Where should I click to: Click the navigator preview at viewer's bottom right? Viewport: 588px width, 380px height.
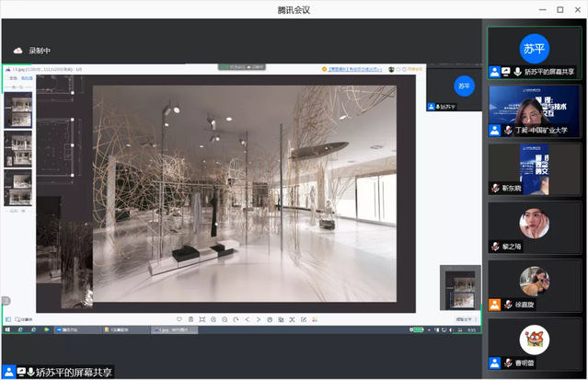click(459, 287)
